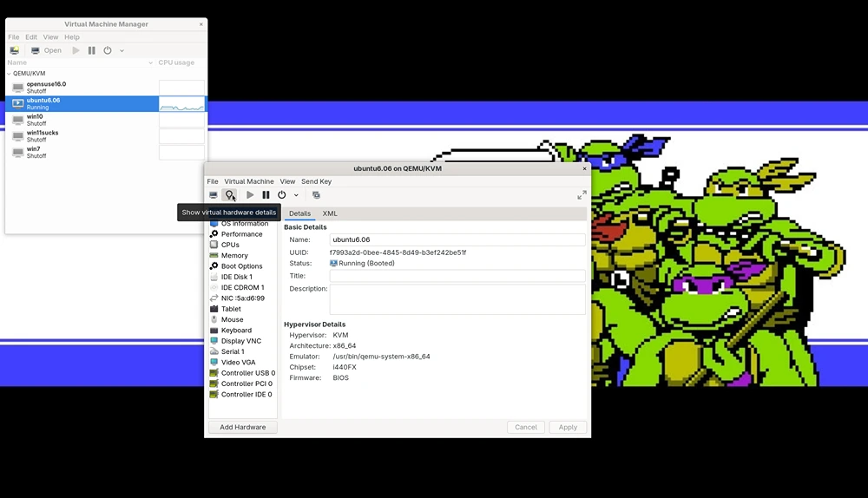Select IDE CDROM 1 in the hardware list
The image size is (868, 498).
pos(242,288)
